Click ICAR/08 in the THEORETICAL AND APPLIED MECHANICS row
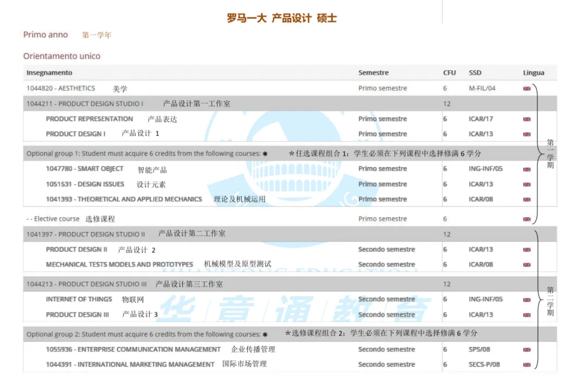This screenshot has width=588, height=379. [x=481, y=199]
